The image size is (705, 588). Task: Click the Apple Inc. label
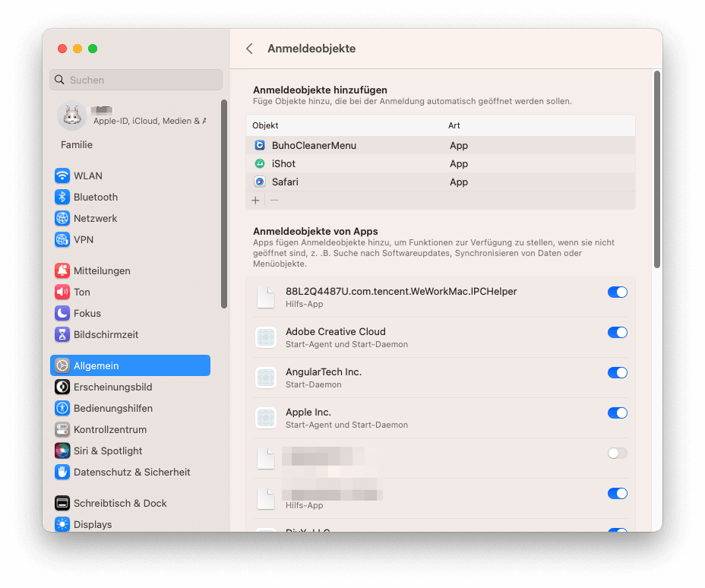[x=308, y=413]
